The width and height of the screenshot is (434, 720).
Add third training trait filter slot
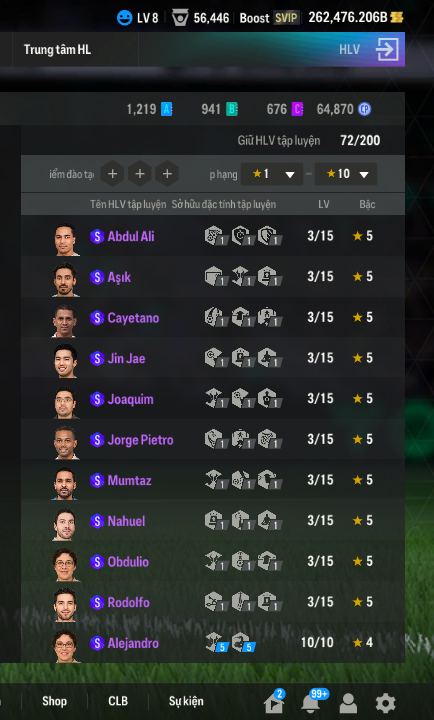point(167,174)
